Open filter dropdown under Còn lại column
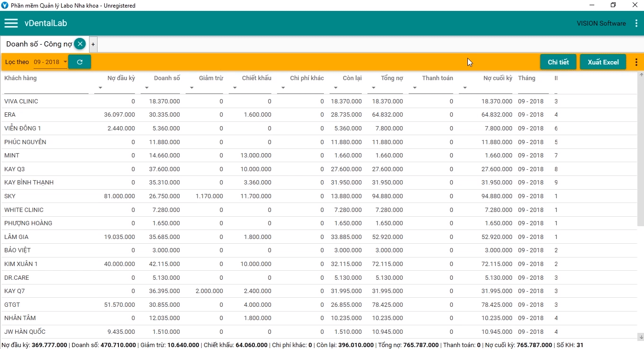644x349 pixels. pyautogui.click(x=336, y=88)
